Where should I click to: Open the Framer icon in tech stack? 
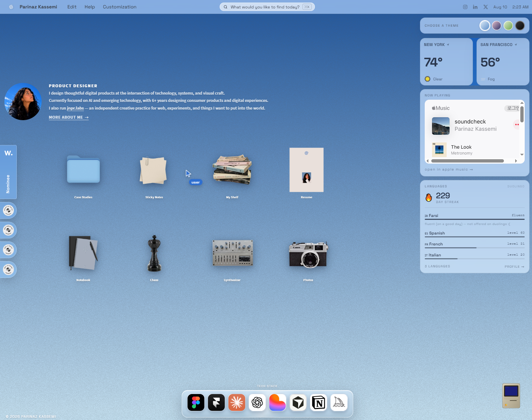pos(216,402)
